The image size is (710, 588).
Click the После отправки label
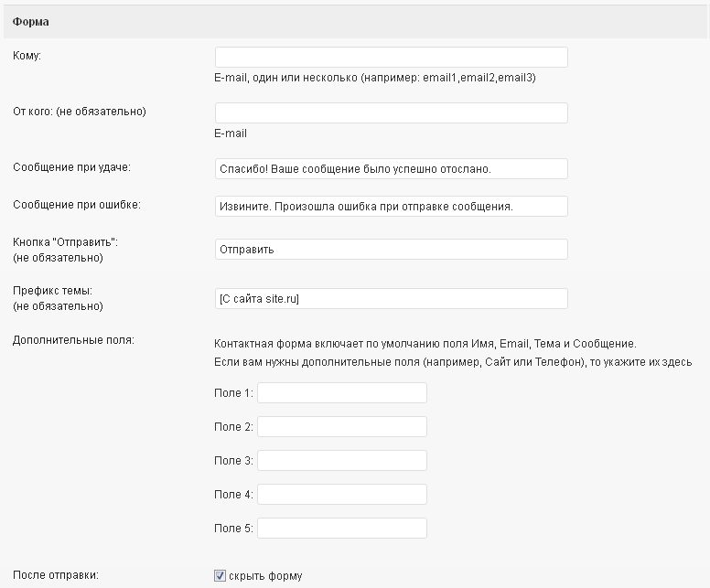pyautogui.click(x=55, y=575)
